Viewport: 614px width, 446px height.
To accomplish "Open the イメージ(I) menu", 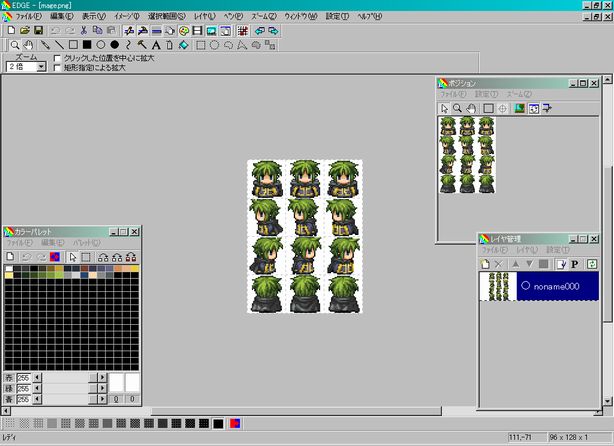I will coord(127,16).
